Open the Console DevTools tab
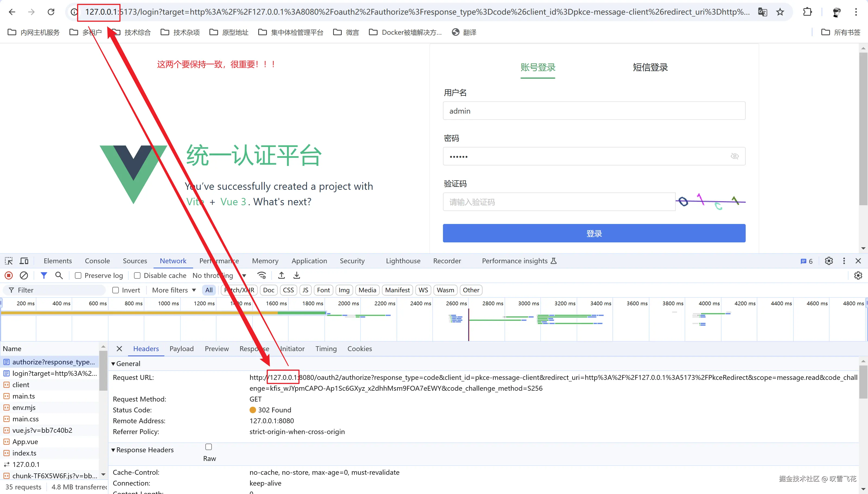868x494 pixels. pyautogui.click(x=97, y=261)
